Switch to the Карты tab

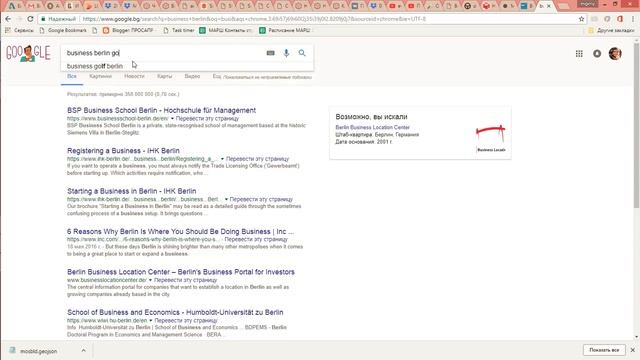pos(164,76)
